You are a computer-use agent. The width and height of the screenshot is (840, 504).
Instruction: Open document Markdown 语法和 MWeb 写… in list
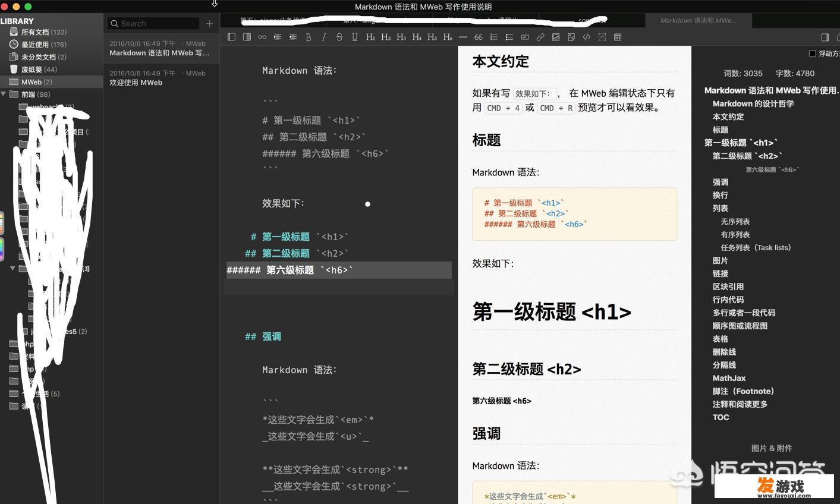[161, 48]
